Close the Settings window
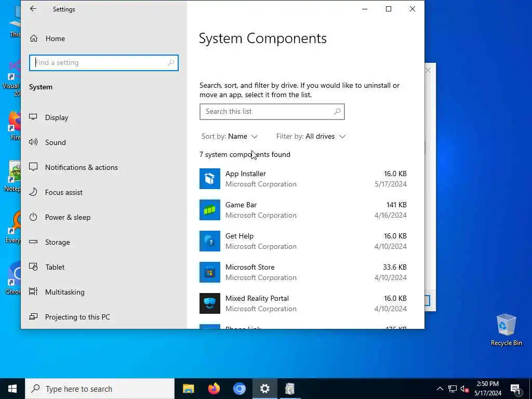The image size is (532, 399). coord(412,9)
